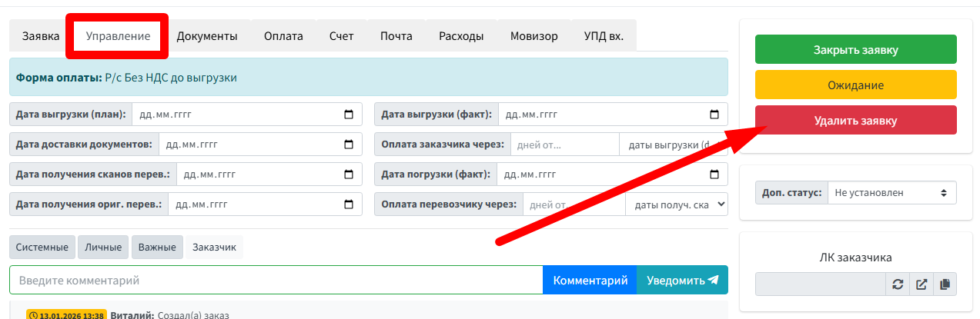Screen dimensions: 980x319
Task: Click the green Закрыть заявку button
Action: tap(855, 50)
